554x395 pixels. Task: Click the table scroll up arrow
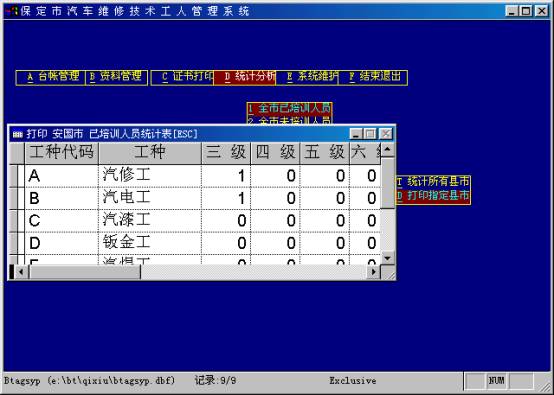coord(387,150)
